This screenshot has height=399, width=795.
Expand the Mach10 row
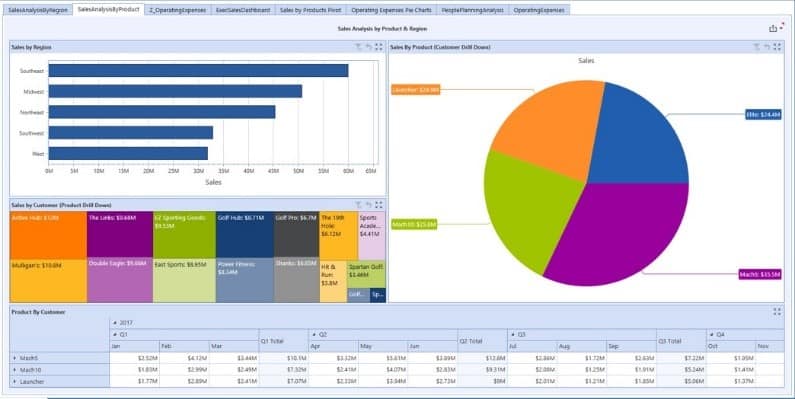point(15,370)
